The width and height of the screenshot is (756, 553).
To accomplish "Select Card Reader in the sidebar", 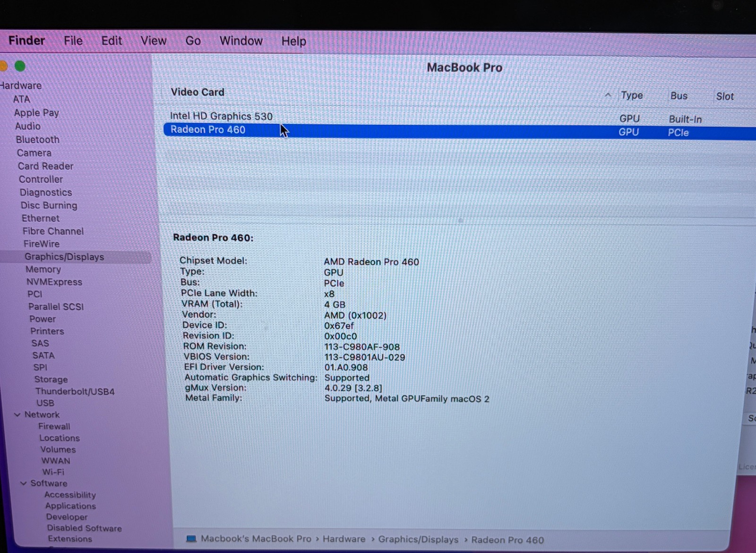I will click(46, 166).
